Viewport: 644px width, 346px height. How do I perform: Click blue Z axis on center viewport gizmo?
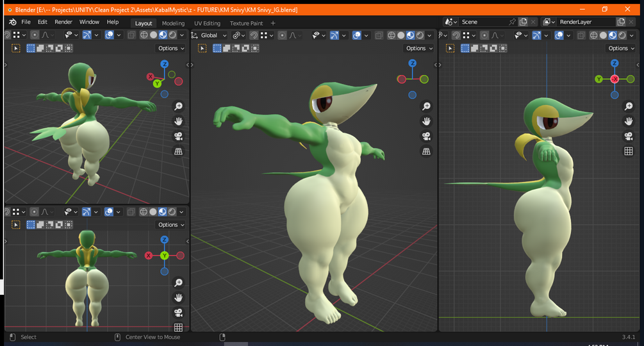click(413, 63)
